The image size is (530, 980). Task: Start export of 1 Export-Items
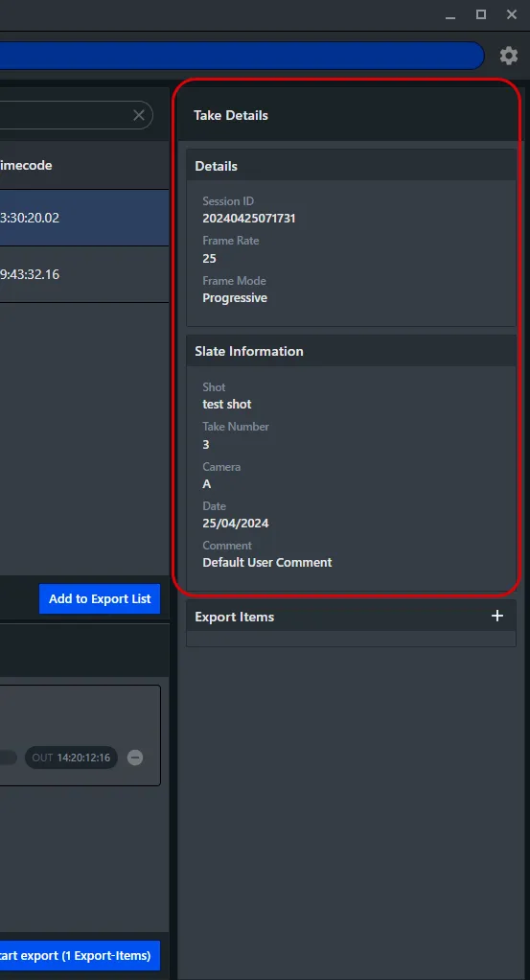pyautogui.click(x=80, y=956)
